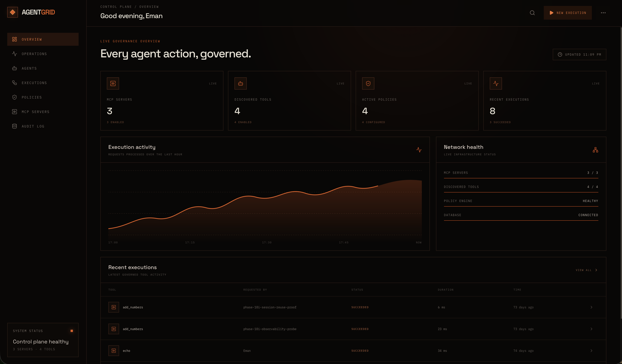Click Discovered Tools 4 / 4 value
Image resolution: width=622 pixels, height=364 pixels.
(x=593, y=187)
